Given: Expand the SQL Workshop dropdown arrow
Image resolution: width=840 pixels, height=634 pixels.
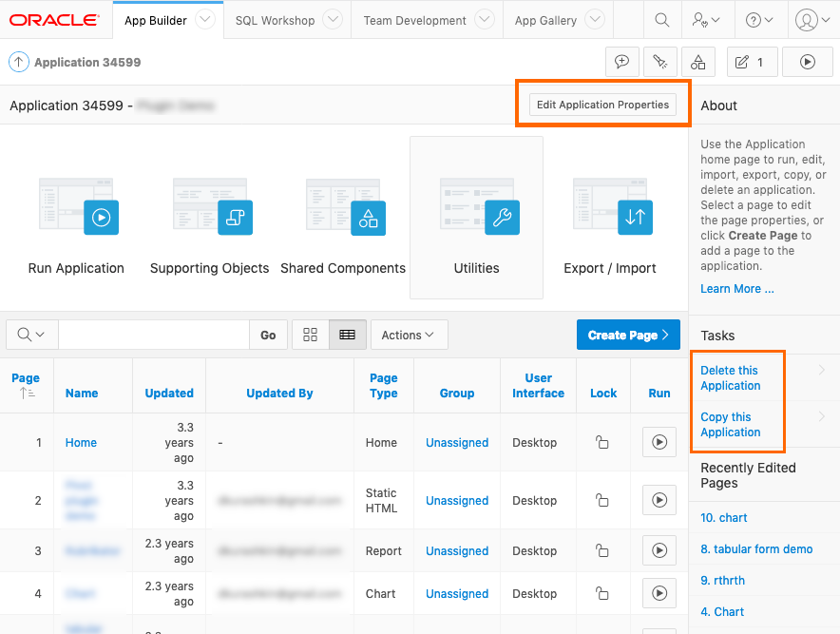Looking at the screenshot, I should tap(333, 20).
